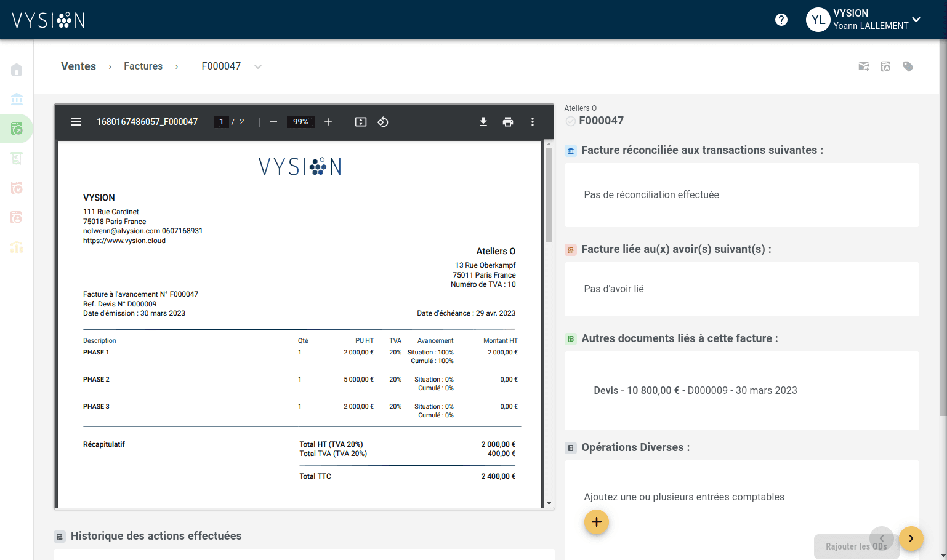Expand the F000047 breadcrumb dropdown chevron
Screen dimensions: 947x560
tap(258, 67)
